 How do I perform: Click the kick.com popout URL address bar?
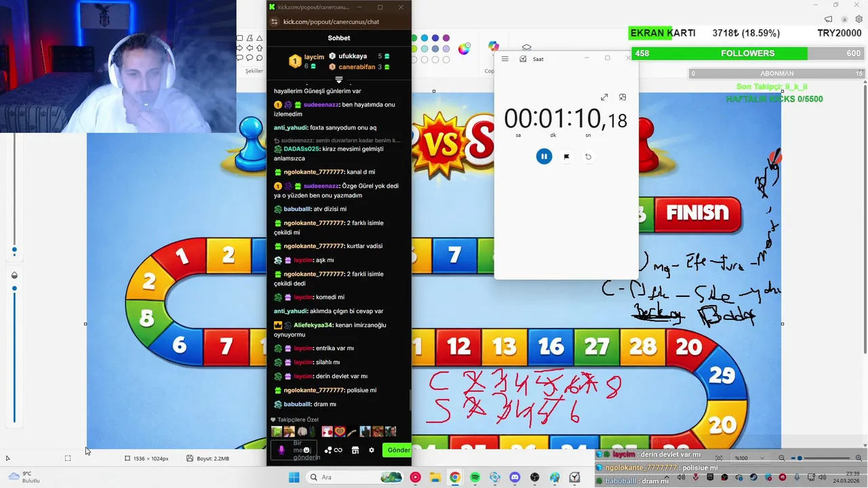click(331, 22)
